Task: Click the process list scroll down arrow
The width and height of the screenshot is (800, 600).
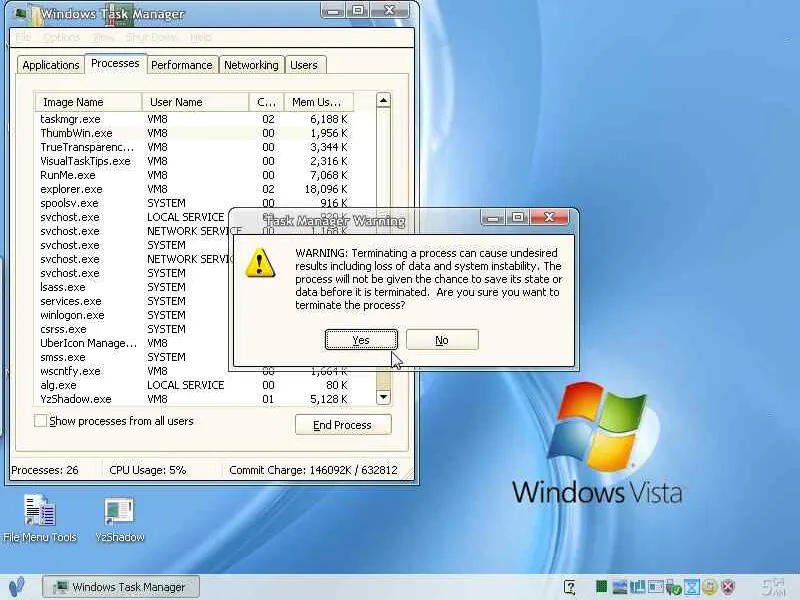Action: (383, 397)
